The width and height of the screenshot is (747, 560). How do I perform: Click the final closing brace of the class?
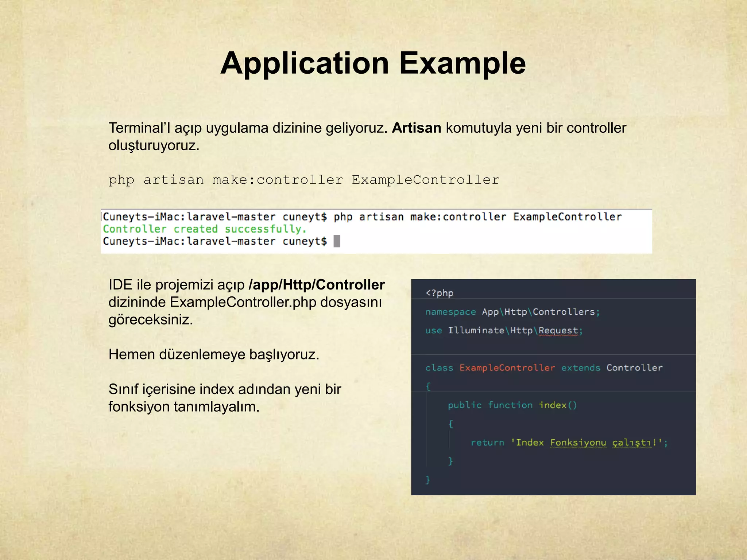(428, 480)
